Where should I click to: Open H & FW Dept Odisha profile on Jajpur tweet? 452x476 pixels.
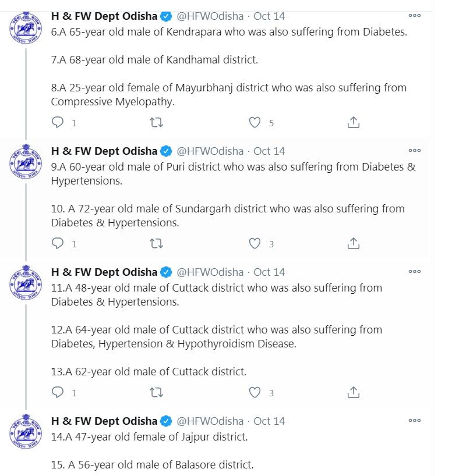[x=104, y=421]
